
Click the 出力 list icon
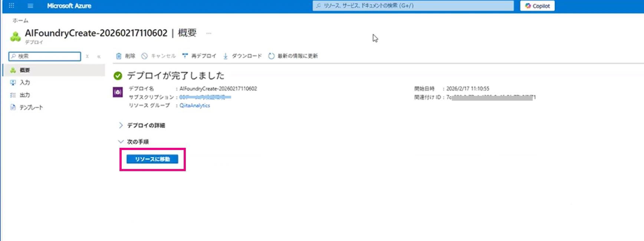point(13,95)
